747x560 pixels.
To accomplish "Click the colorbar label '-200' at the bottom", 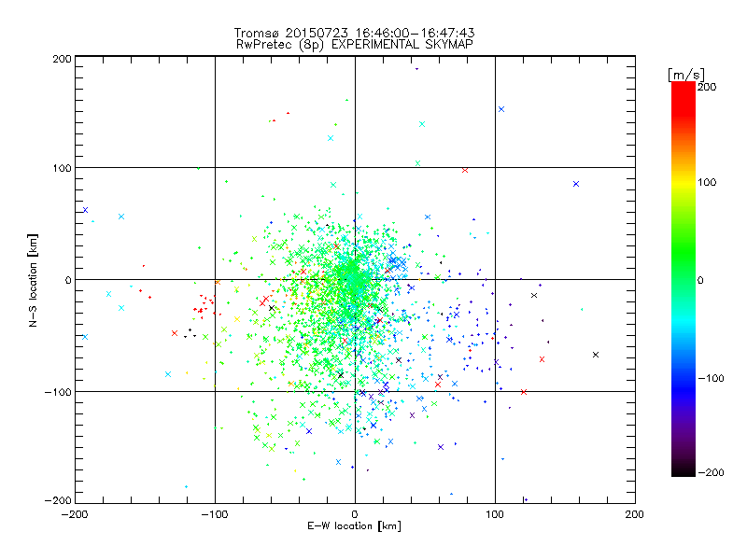I will coord(711,472).
